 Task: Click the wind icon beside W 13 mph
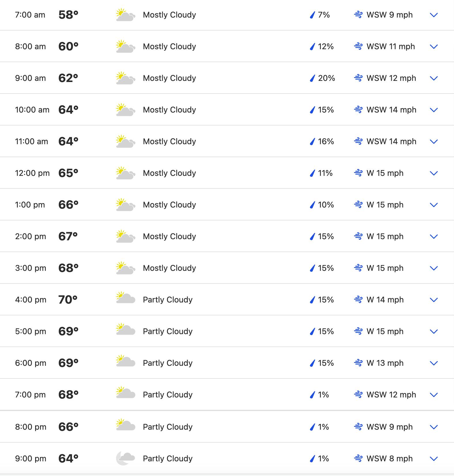[358, 363]
